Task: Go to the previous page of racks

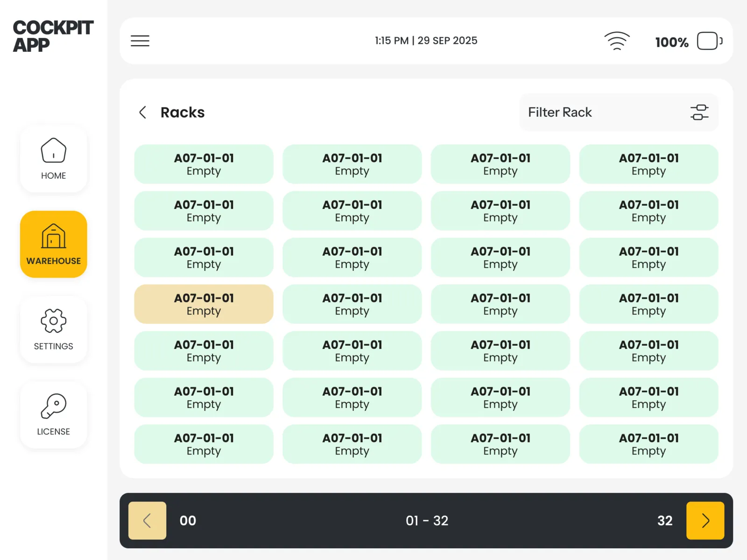Action: point(147,520)
